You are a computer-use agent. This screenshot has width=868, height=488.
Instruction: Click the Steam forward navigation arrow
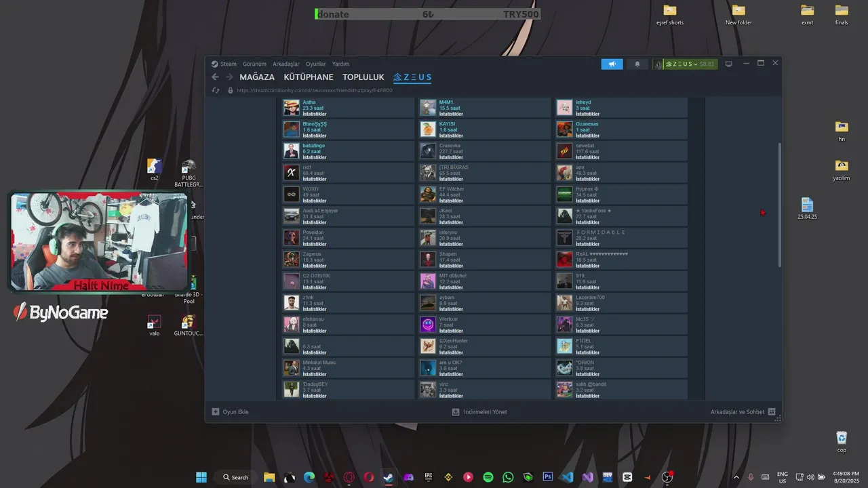pos(229,77)
